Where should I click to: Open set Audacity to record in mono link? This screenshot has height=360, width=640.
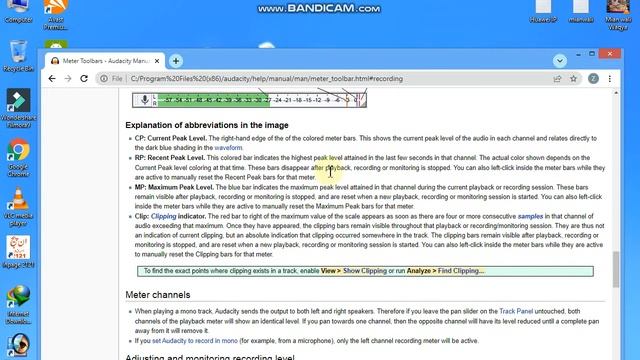(195, 341)
